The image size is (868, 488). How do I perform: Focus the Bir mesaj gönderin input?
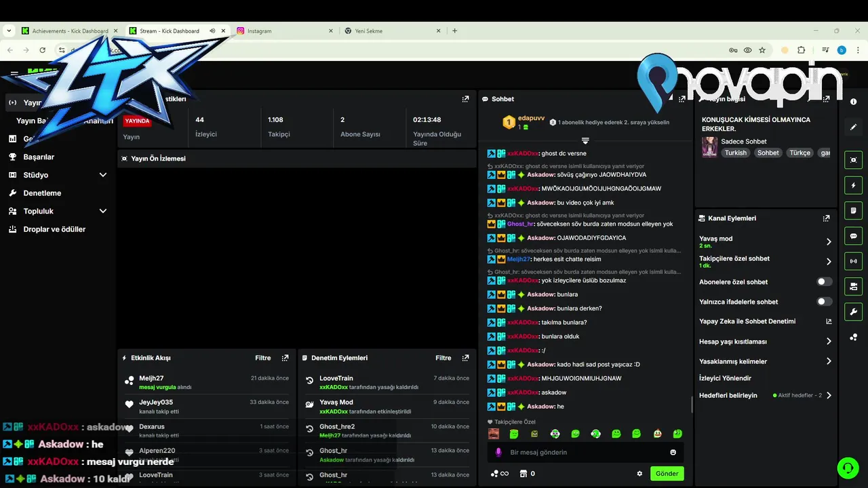(585, 452)
